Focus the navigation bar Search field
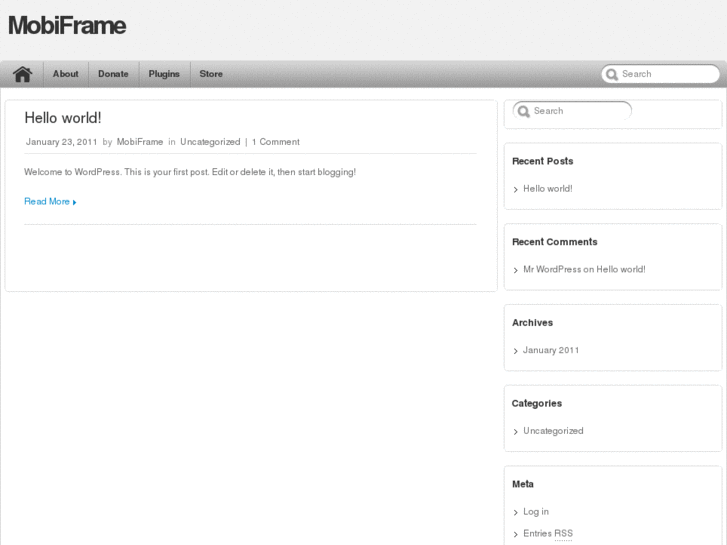Screen dimensions: 727x545 (x=661, y=74)
